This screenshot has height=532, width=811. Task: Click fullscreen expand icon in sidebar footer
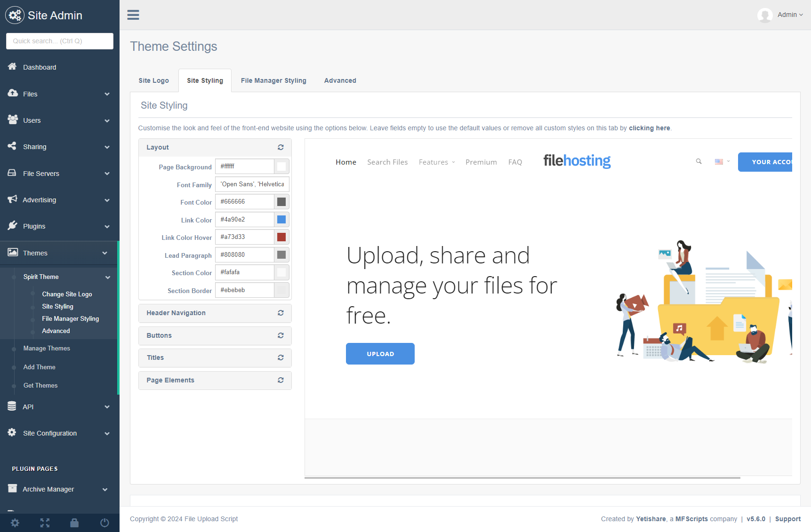45,523
